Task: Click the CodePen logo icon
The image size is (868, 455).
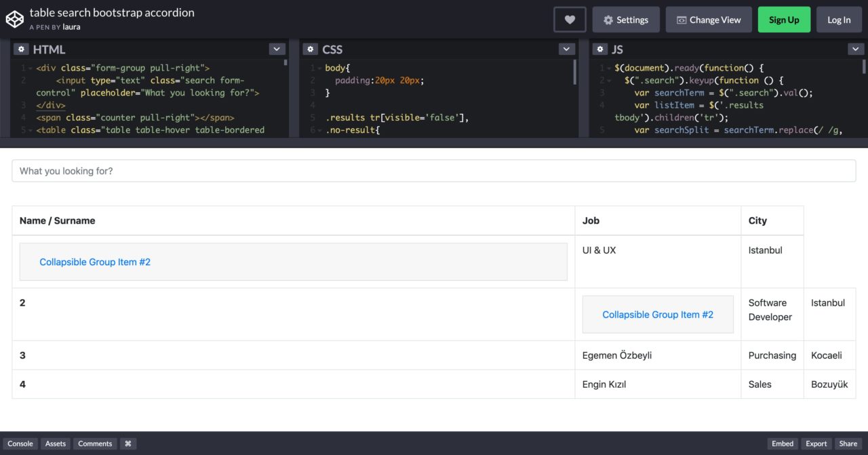Action: point(14,20)
